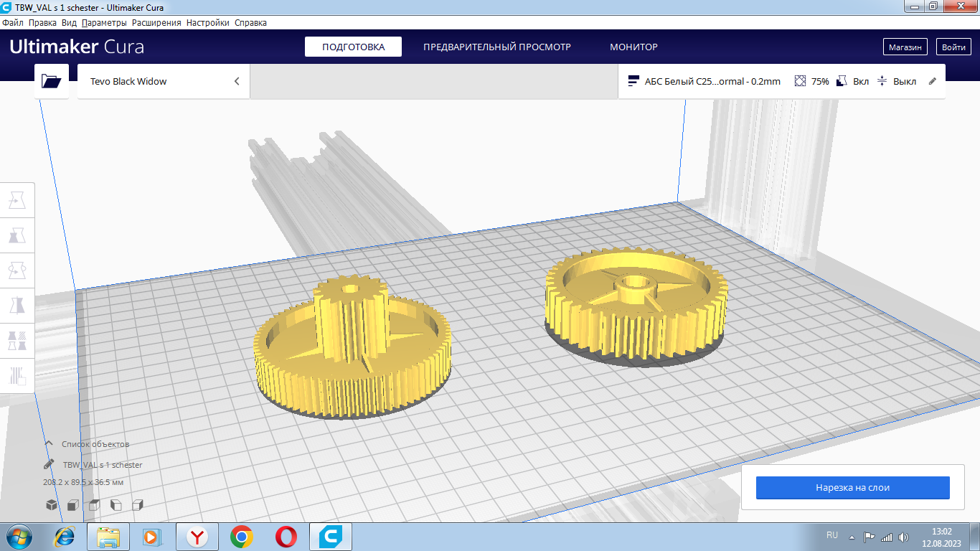Click pencil icon to edit print settings

(x=933, y=81)
